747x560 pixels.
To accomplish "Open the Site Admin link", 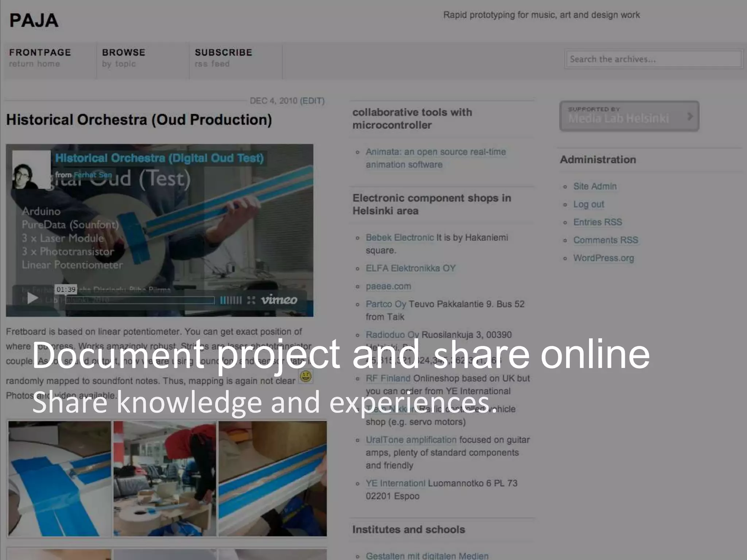I will [x=595, y=186].
